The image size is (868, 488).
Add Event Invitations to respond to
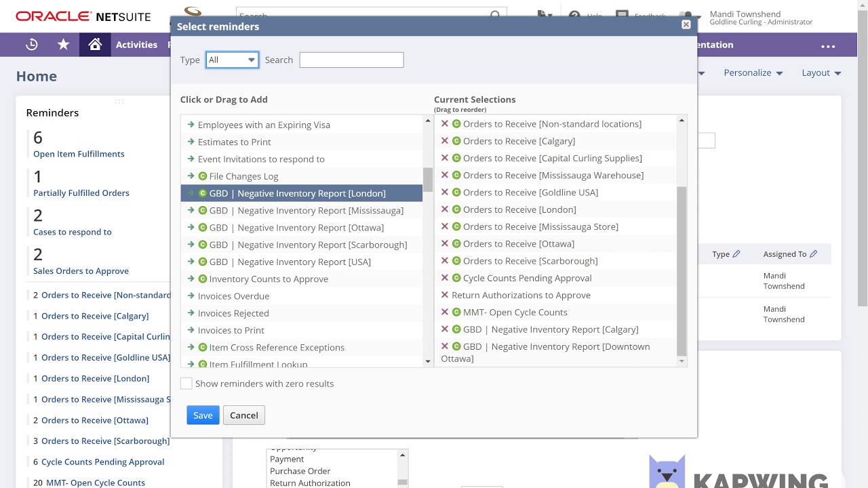(x=301, y=159)
